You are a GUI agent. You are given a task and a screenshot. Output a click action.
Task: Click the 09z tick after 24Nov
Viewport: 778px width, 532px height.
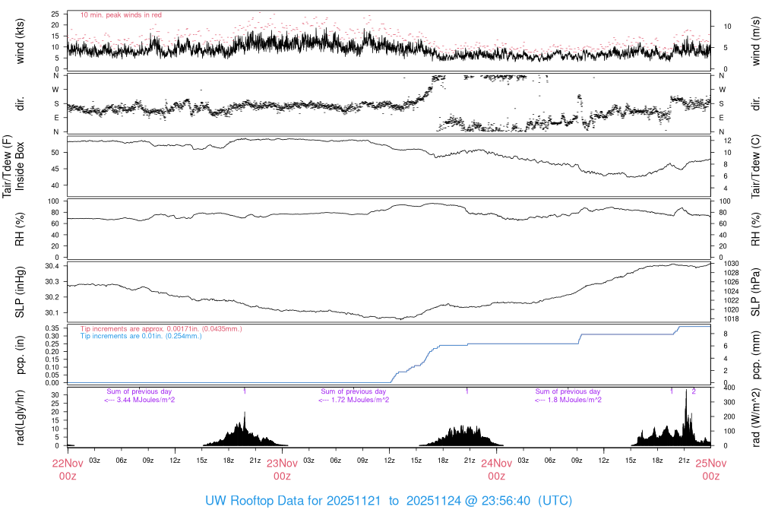click(x=577, y=461)
